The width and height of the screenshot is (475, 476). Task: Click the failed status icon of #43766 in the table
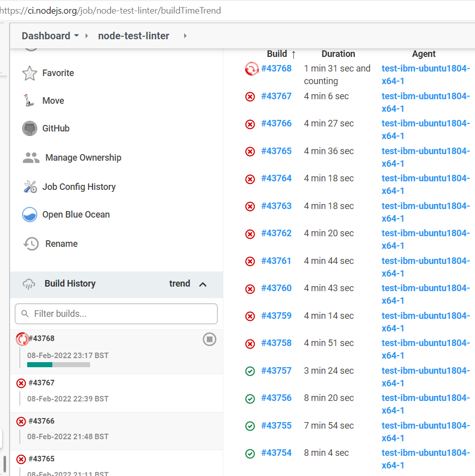pos(250,124)
